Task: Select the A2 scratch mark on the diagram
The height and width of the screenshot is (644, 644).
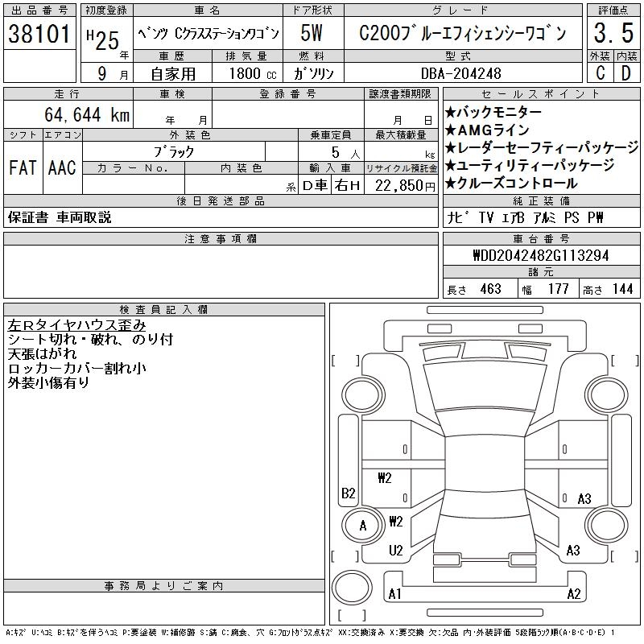Action: 573,594
